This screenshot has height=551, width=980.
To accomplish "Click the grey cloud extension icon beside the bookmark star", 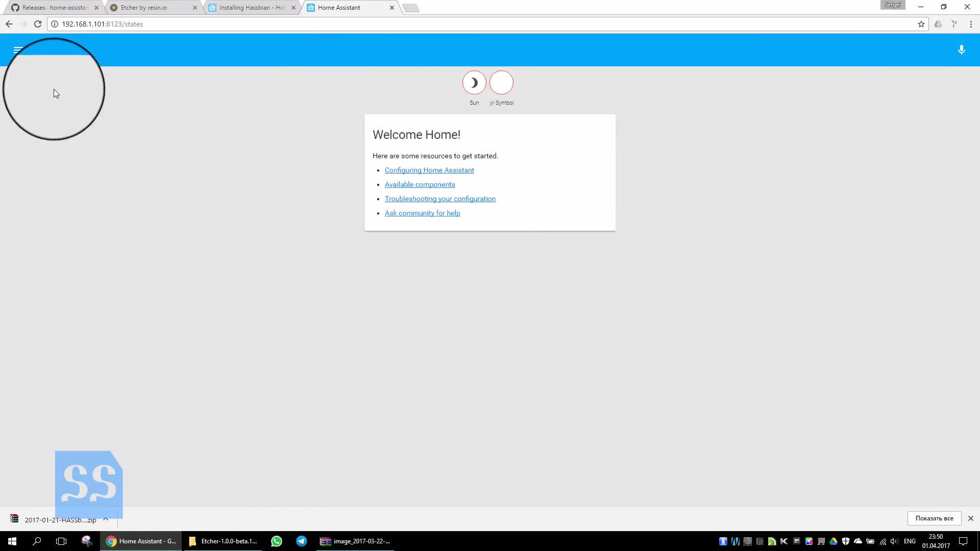I will pos(938,24).
